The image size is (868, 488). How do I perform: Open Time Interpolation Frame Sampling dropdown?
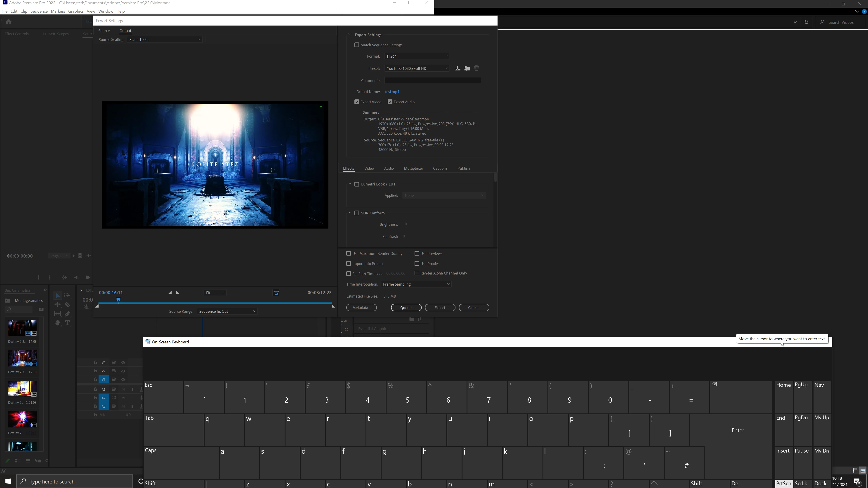click(416, 284)
